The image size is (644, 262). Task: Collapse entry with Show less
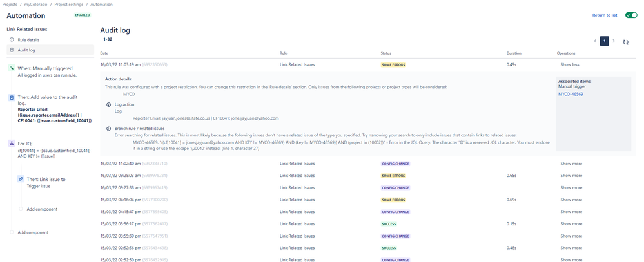point(570,65)
